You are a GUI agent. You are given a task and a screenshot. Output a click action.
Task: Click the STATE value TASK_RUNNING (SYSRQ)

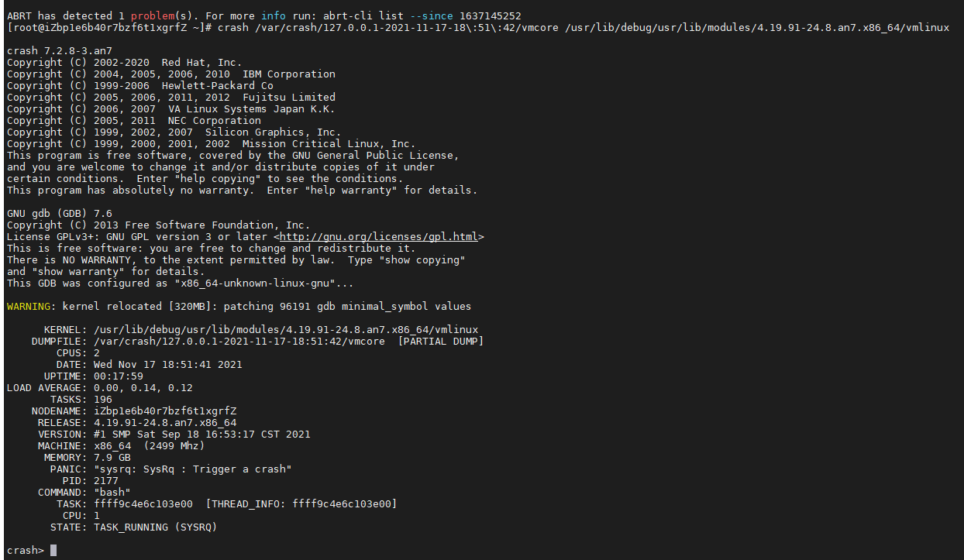(x=155, y=527)
